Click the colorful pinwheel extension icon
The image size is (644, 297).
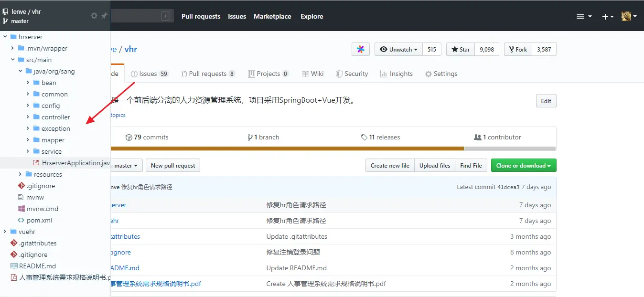click(x=361, y=49)
